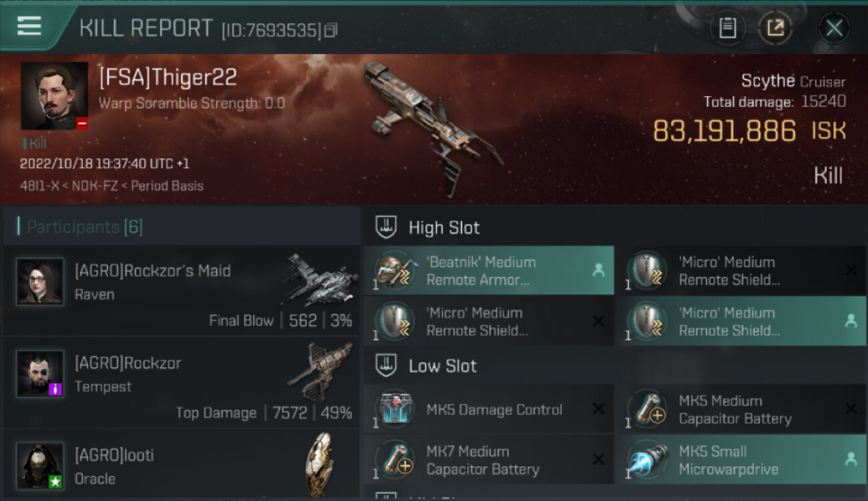Image resolution: width=868 pixels, height=501 pixels.
Task: Select the MK5 Damage Control icon
Action: tap(395, 409)
